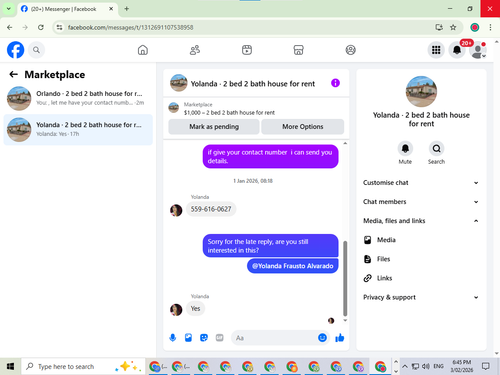This screenshot has width=500, height=375.
Task: Open Marketplace storefront icon in navigation
Action: [x=298, y=50]
